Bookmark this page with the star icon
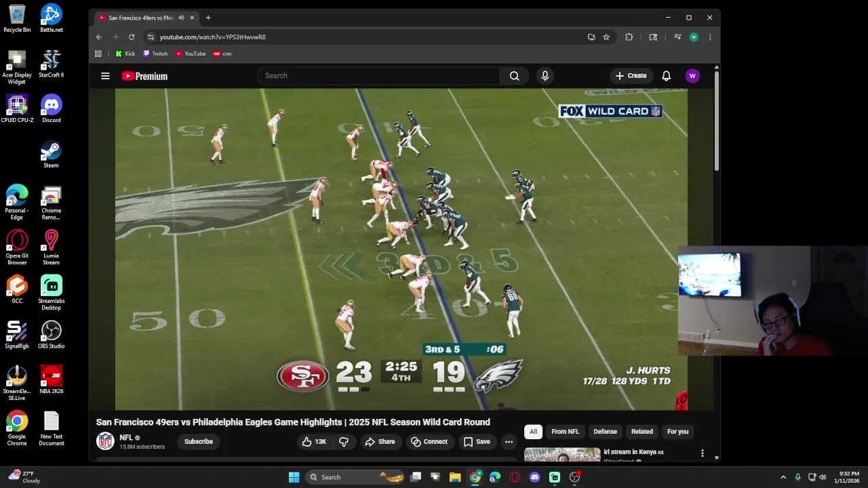868x488 pixels. [606, 37]
